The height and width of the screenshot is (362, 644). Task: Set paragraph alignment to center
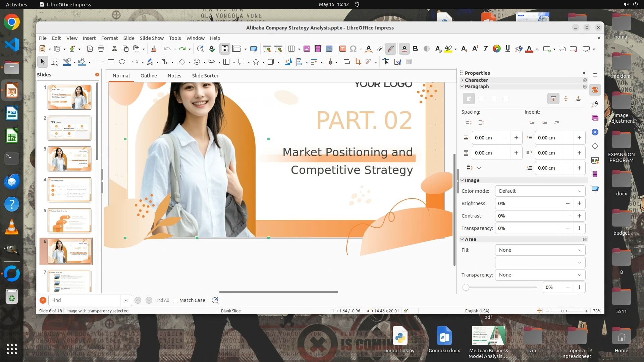[481, 99]
